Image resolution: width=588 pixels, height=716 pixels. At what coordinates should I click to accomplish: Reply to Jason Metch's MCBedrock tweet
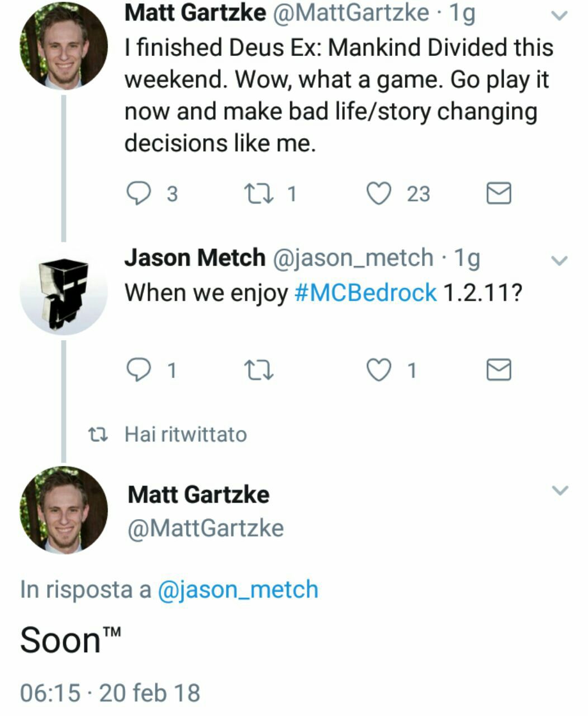pyautogui.click(x=137, y=370)
